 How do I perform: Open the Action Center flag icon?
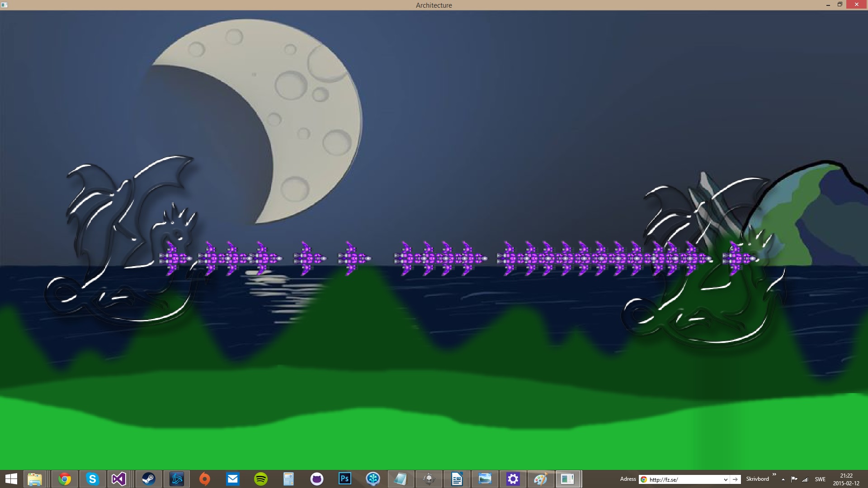click(794, 479)
